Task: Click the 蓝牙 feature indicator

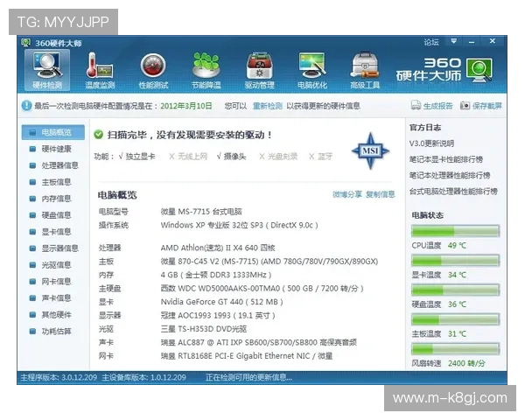Action: point(320,156)
